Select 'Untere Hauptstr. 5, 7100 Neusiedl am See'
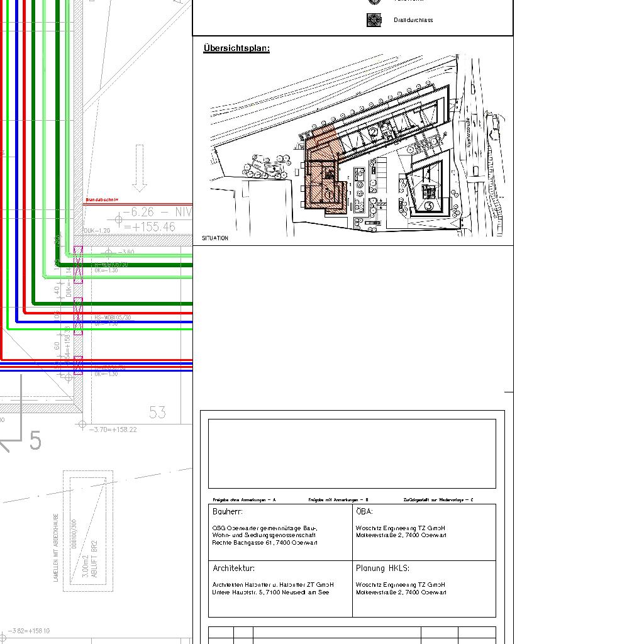The image size is (644, 644). 270,592
